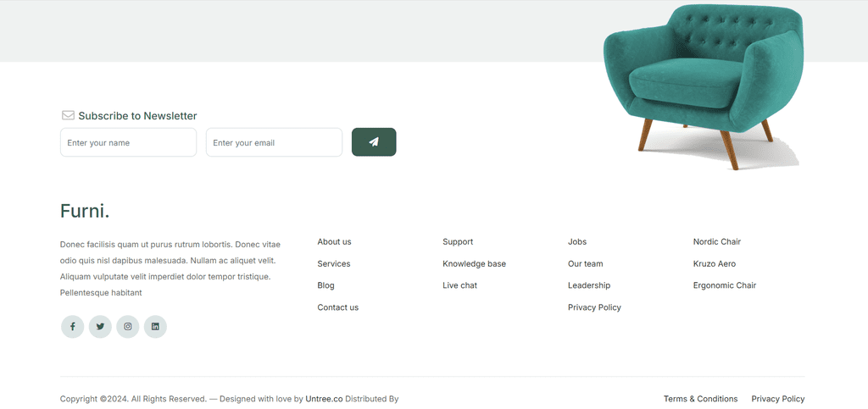The image size is (868, 409).
Task: Focus the Enter your email field
Action: point(274,142)
